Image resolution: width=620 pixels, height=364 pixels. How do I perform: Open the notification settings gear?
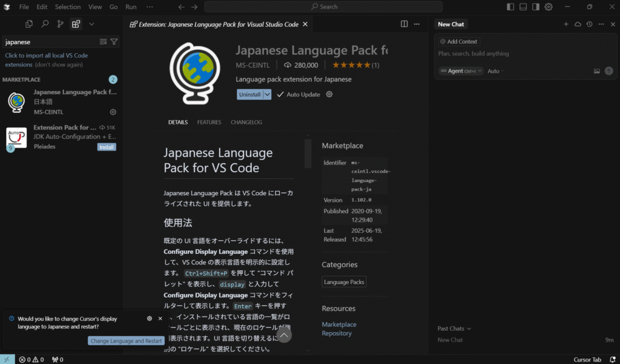(150, 319)
